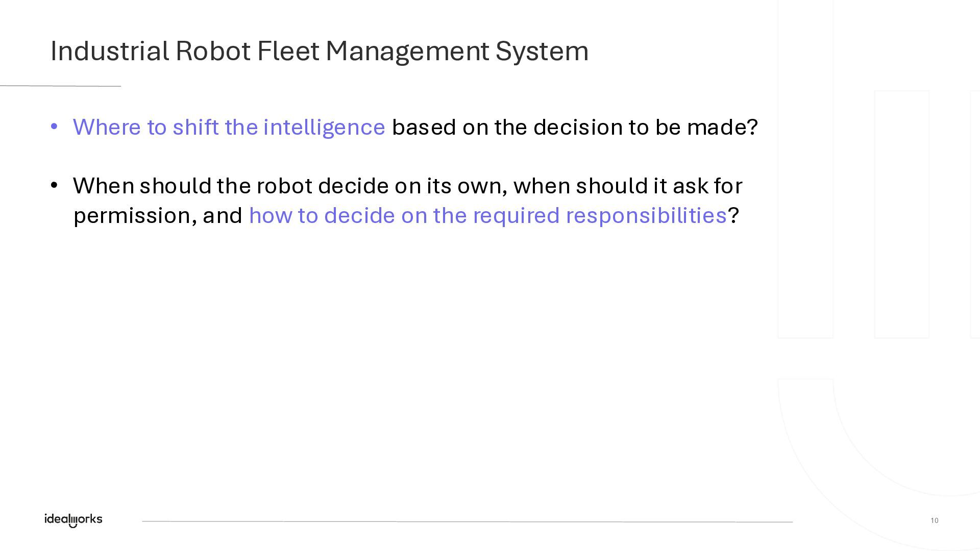Click the word 'Robot' in the title
This screenshot has height=551, width=980.
click(213, 51)
